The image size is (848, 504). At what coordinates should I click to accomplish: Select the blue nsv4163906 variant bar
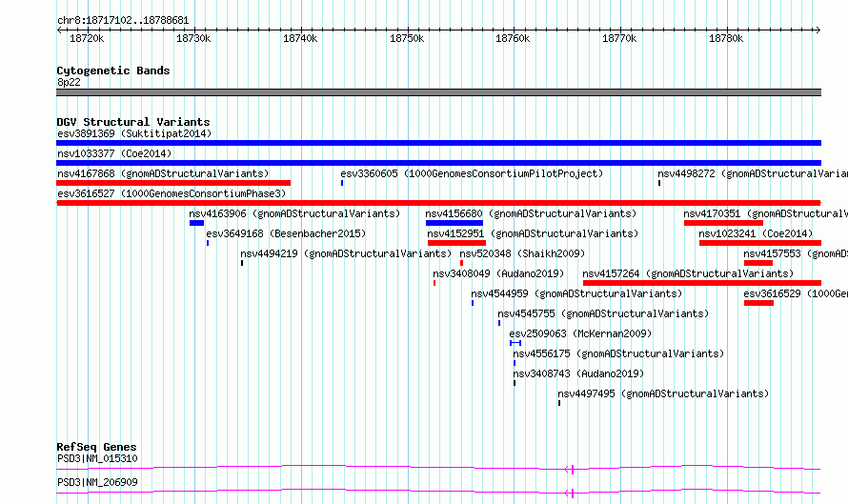pyautogui.click(x=197, y=223)
